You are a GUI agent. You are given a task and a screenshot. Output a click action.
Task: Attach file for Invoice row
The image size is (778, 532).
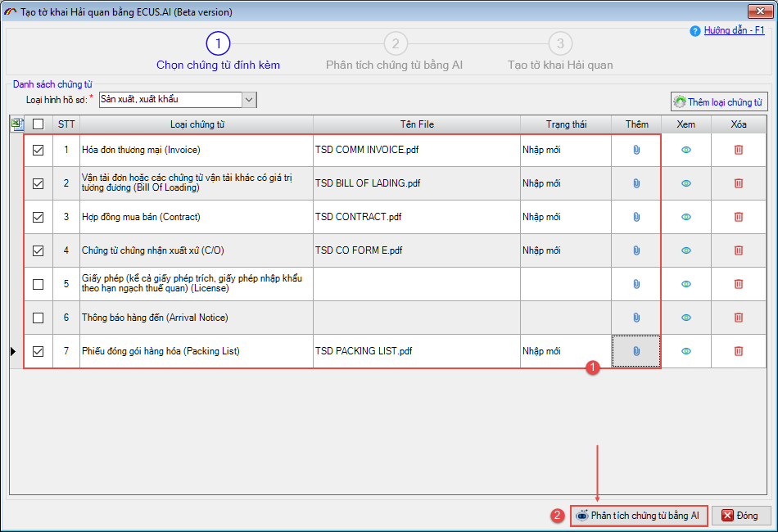click(636, 150)
